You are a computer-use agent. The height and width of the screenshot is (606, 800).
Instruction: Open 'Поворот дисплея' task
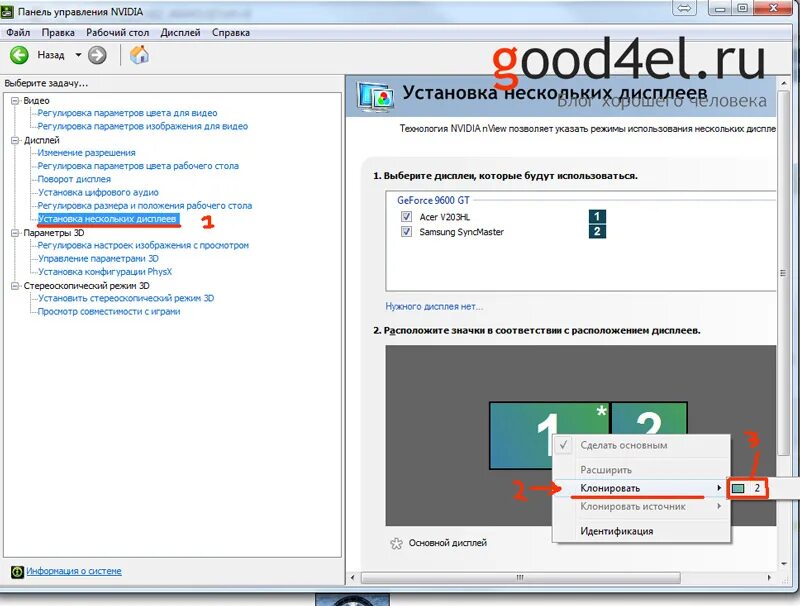point(74,179)
